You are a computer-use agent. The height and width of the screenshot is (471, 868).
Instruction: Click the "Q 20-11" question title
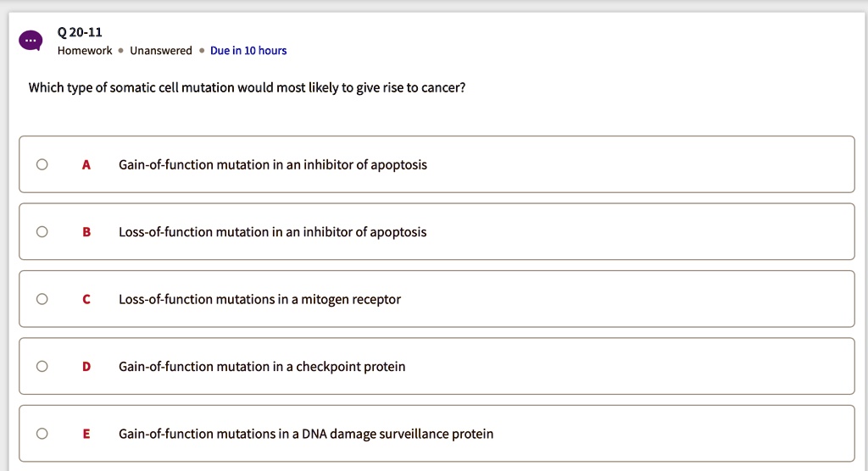click(80, 32)
